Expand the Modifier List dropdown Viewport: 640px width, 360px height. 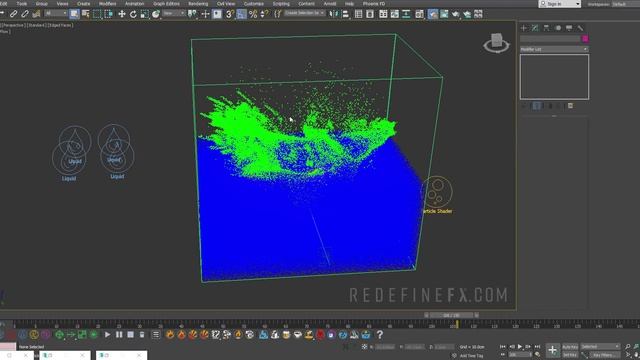554,49
